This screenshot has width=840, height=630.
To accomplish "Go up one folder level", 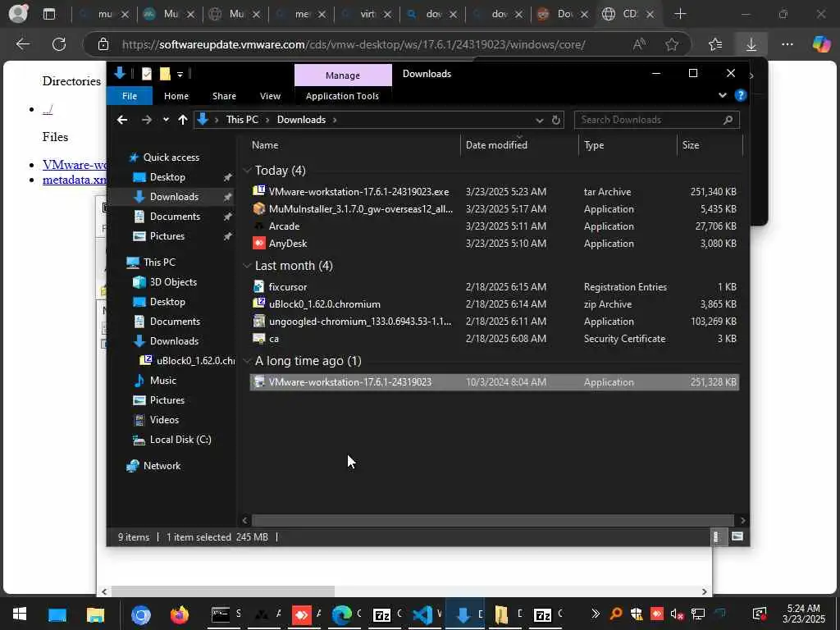I will [183, 120].
